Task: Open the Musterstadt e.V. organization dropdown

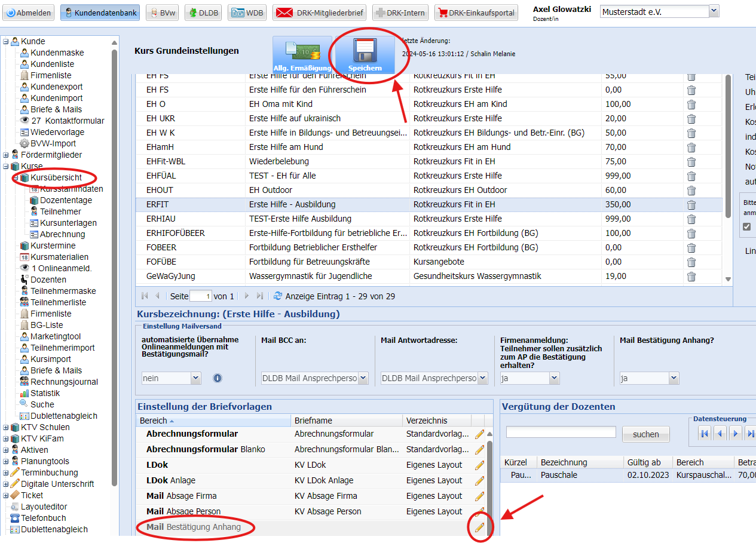Action: click(x=714, y=11)
